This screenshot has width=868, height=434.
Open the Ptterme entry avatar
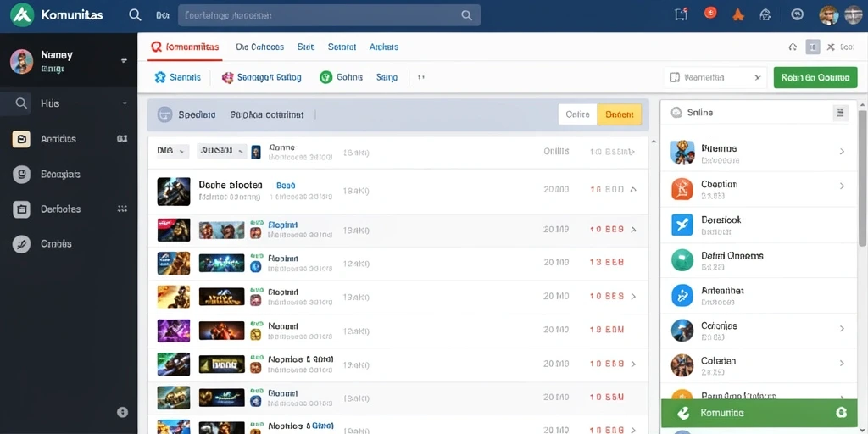[x=682, y=153]
